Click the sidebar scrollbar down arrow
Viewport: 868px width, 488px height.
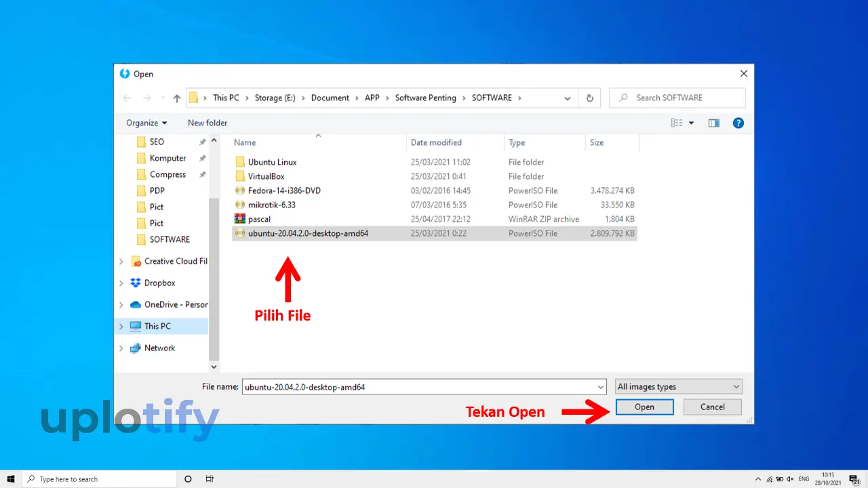click(x=214, y=367)
